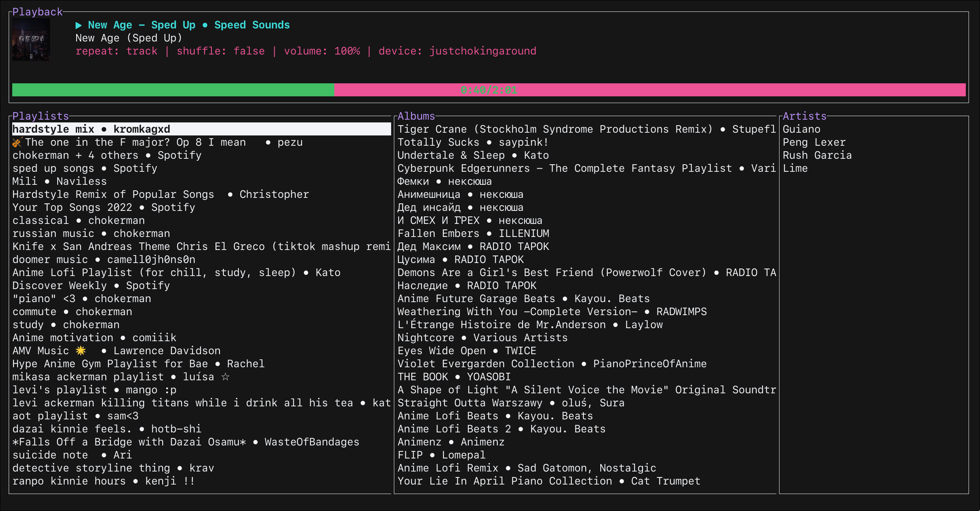Image resolution: width=980 pixels, height=511 pixels.
Task: Click the volume: 100% indicator
Action: tap(322, 51)
